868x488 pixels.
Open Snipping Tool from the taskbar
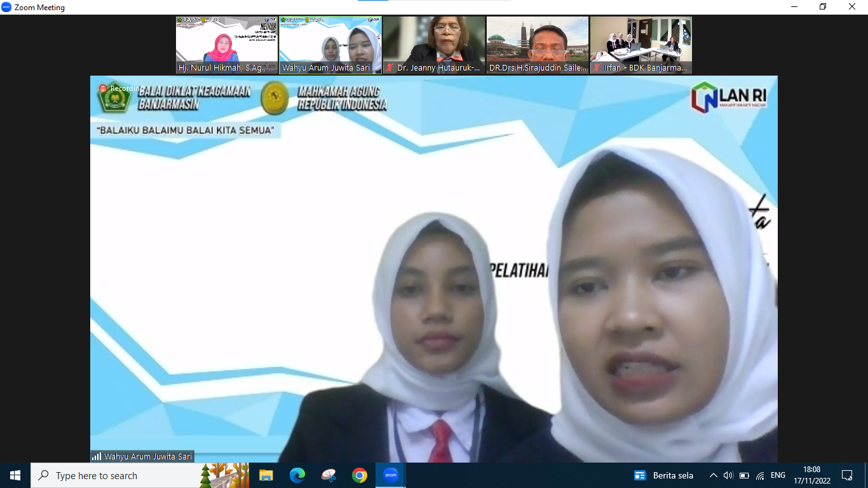click(329, 475)
